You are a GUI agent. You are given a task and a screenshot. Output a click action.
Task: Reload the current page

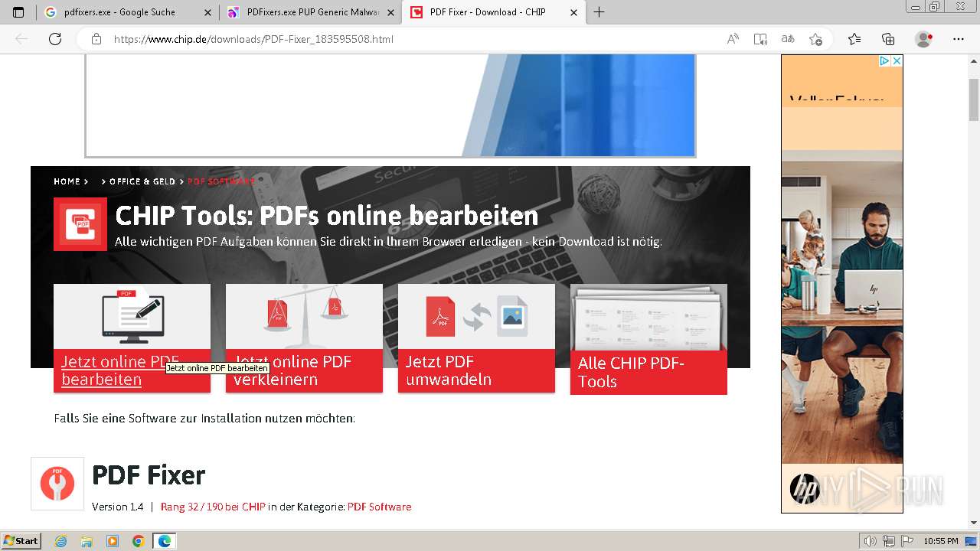55,39
